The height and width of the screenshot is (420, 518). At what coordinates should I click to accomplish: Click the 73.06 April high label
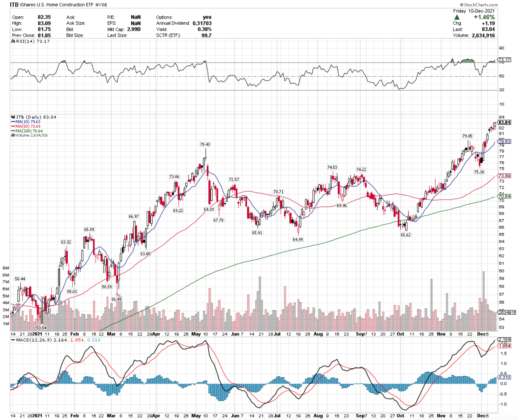click(x=174, y=177)
